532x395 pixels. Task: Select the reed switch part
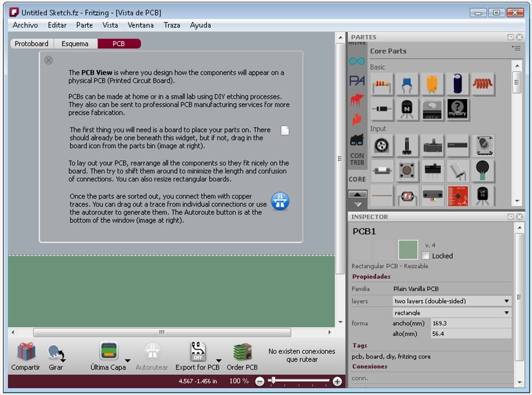pos(382,170)
